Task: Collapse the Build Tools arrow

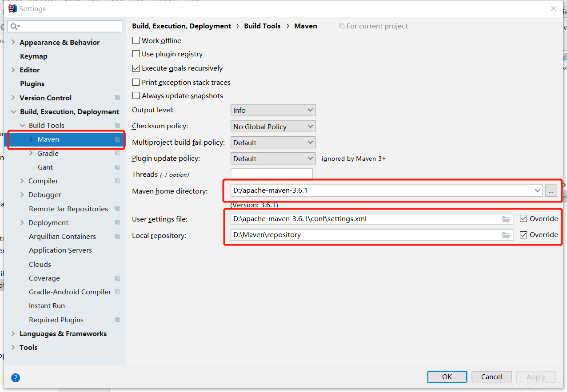Action: point(22,126)
